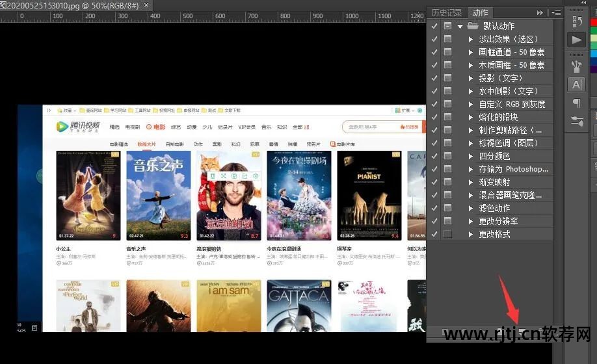This screenshot has height=364, width=597.
Task: Expand the 木质画框 - 50 像素 action
Action: [x=471, y=65]
